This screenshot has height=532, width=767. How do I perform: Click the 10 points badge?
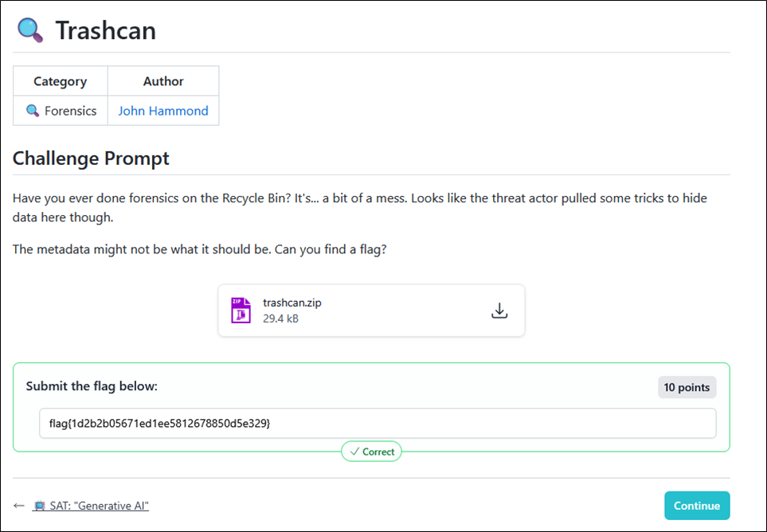(x=687, y=387)
